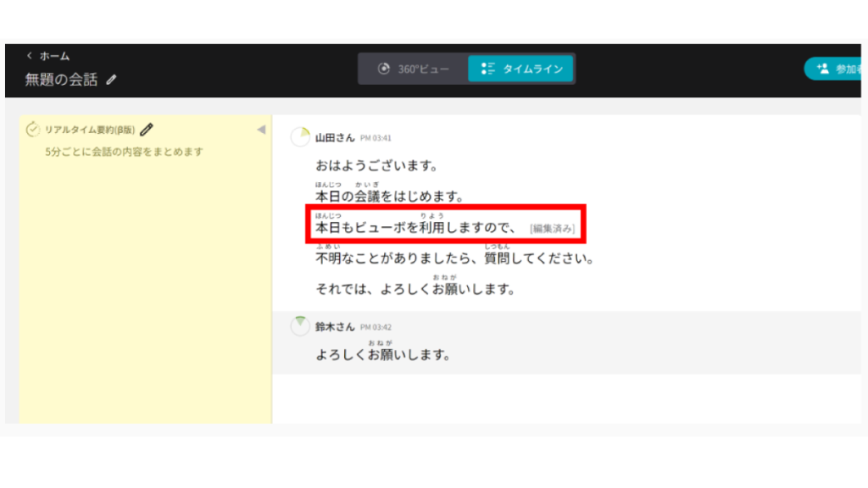The height and width of the screenshot is (488, 868).
Task: Click the PM 03:42 timestamp
Action: pos(376,327)
